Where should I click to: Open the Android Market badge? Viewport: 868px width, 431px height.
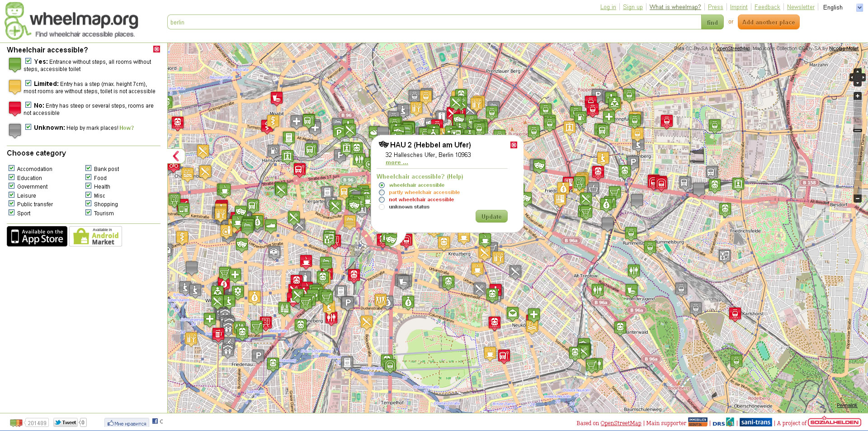[x=96, y=236]
